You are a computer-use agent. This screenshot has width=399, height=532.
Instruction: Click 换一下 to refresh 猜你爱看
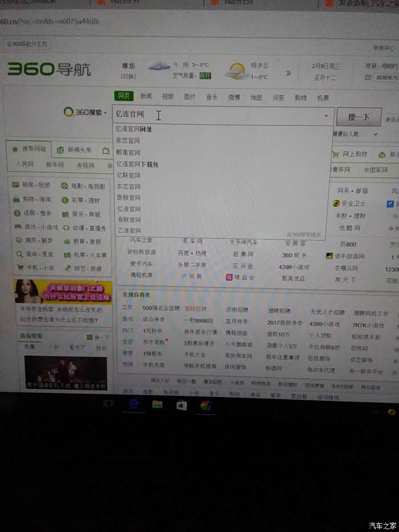(x=97, y=337)
